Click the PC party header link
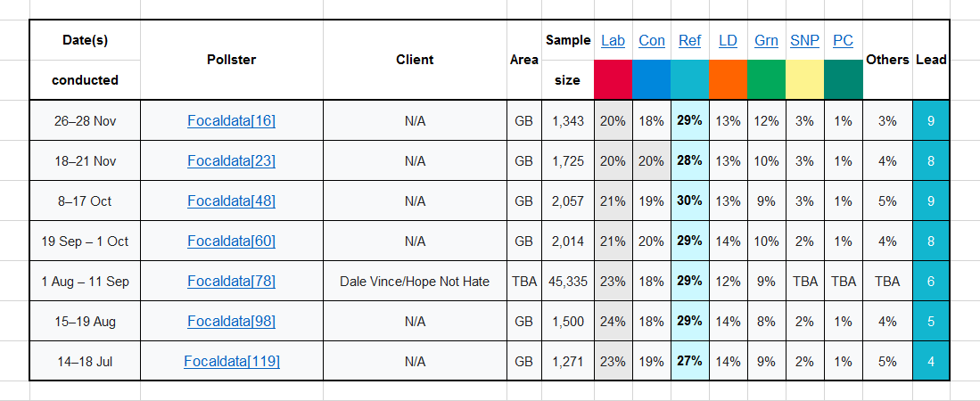 (x=843, y=40)
